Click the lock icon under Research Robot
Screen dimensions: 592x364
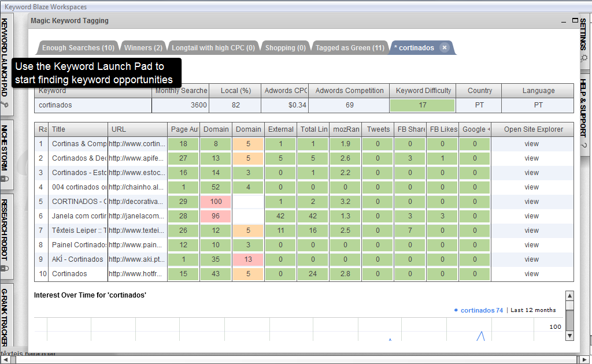tap(5, 268)
